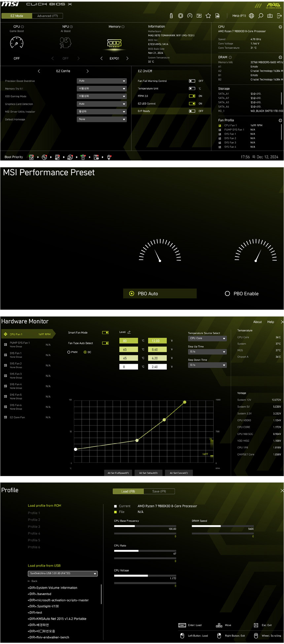Click the All Set FullSpeed(F) button
Image resolution: width=284 pixels, height=644 pixels.
(118, 473)
